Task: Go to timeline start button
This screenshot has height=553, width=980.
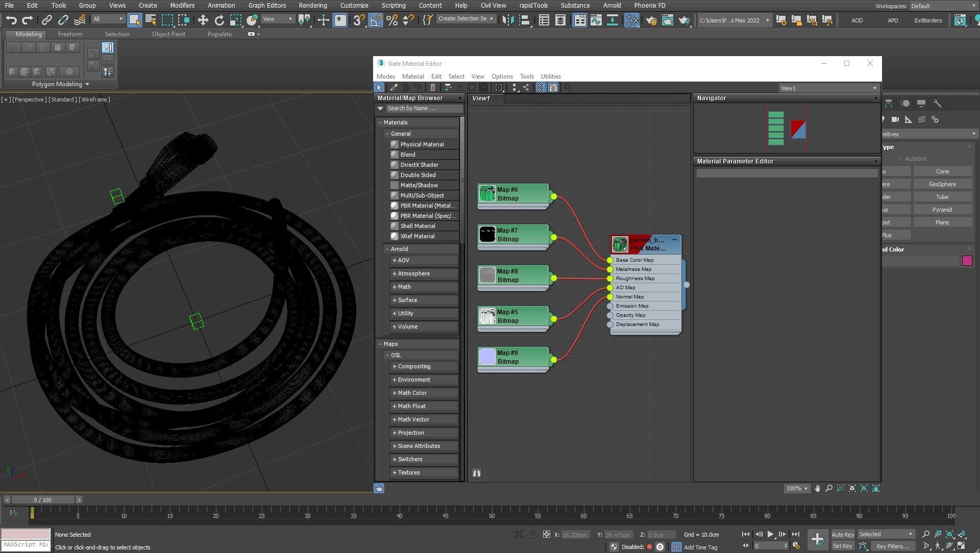Action: tap(745, 534)
